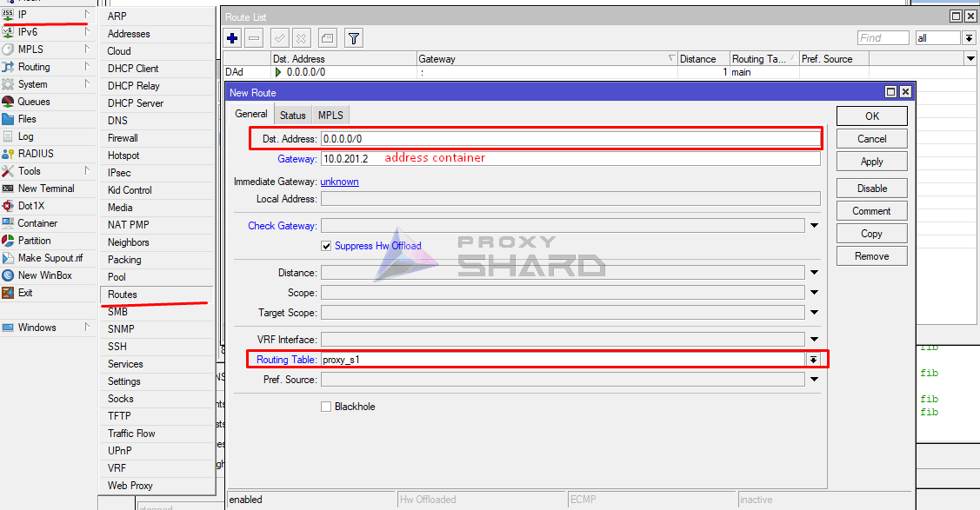980x510 pixels.
Task: Click the Queues sidebar icon
Action: click(9, 102)
